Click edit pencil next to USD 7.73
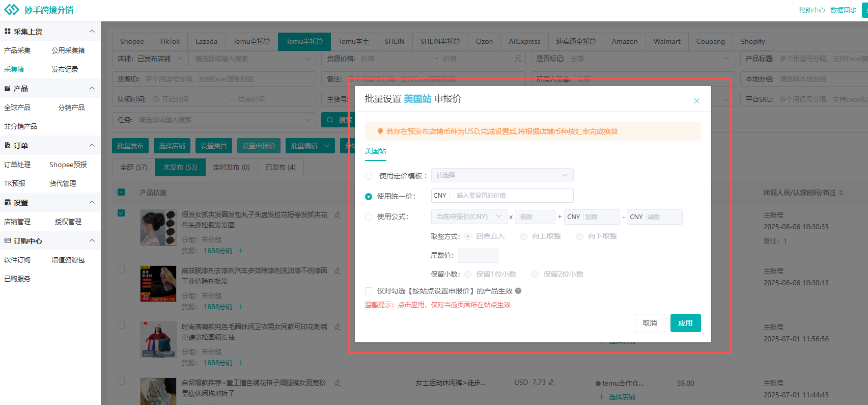The image size is (868, 405). point(551,382)
